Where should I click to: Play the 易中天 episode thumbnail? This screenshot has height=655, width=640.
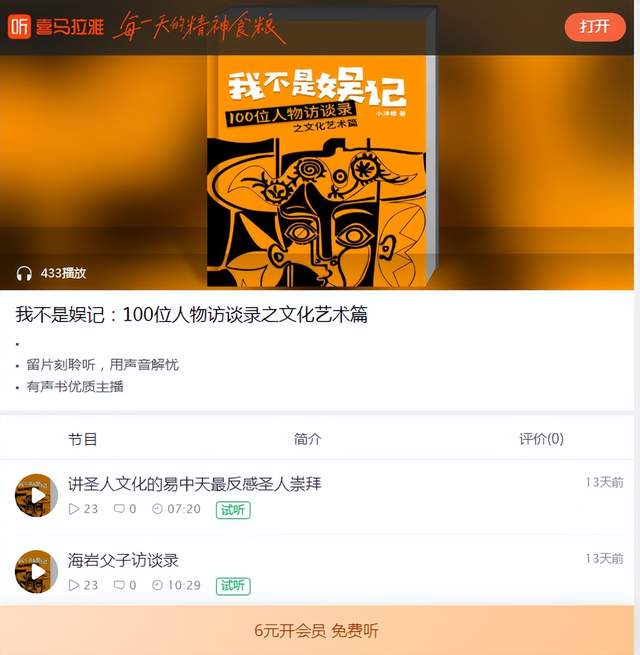pos(36,495)
